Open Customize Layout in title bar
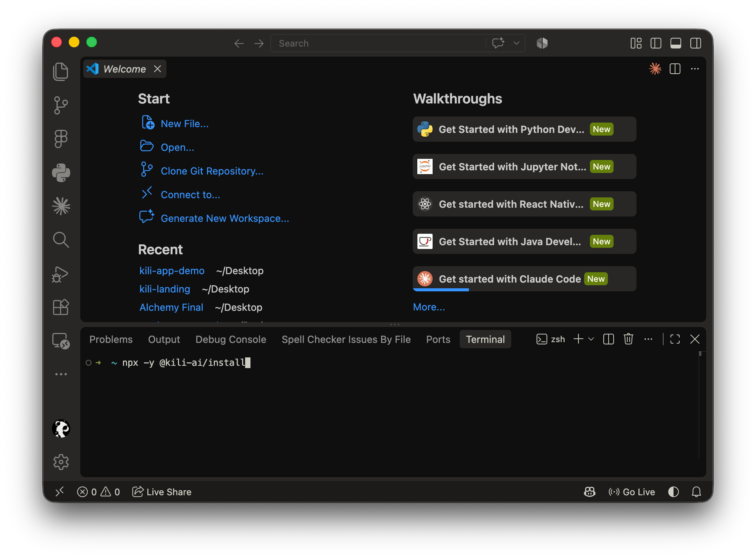Image resolution: width=756 pixels, height=559 pixels. coord(636,43)
